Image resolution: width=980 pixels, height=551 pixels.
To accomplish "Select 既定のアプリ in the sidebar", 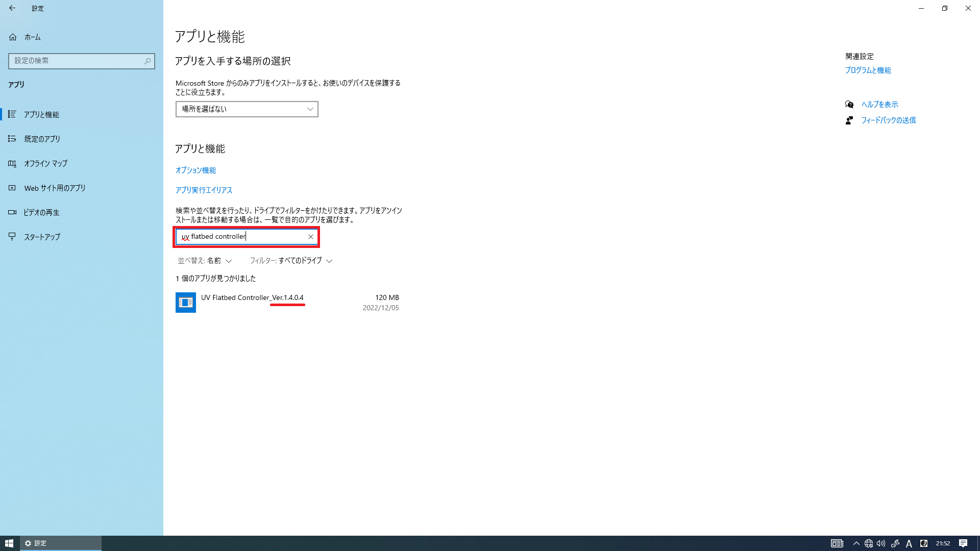I will [x=42, y=139].
